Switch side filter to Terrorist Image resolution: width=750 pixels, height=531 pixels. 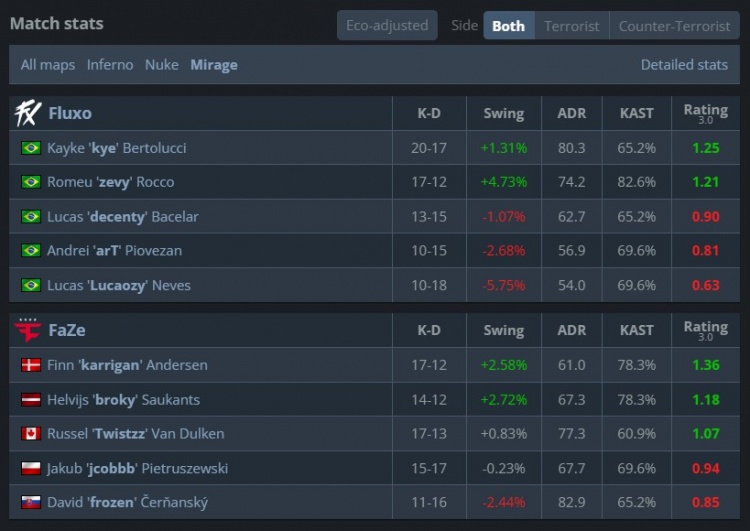pos(572,26)
